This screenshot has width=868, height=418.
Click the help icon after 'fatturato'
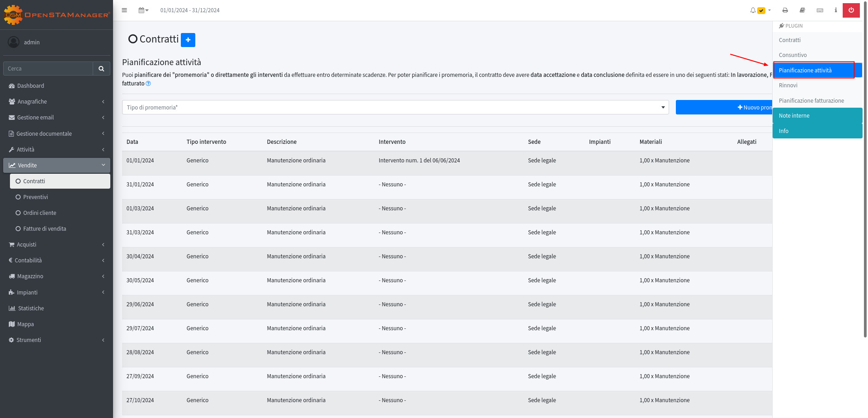[x=148, y=84]
